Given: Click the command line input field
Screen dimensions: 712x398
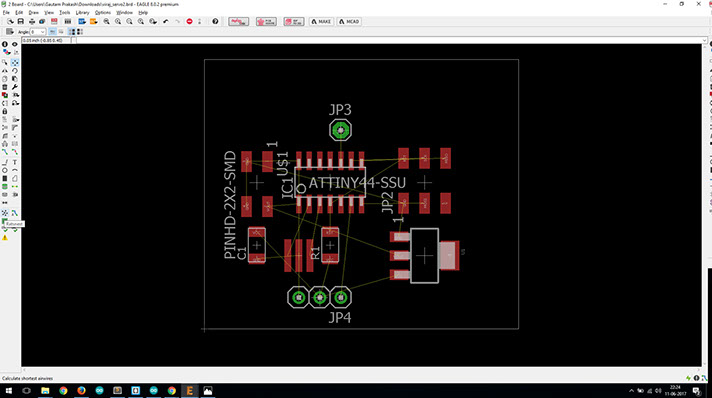Looking at the screenshot, I should click(x=391, y=40).
